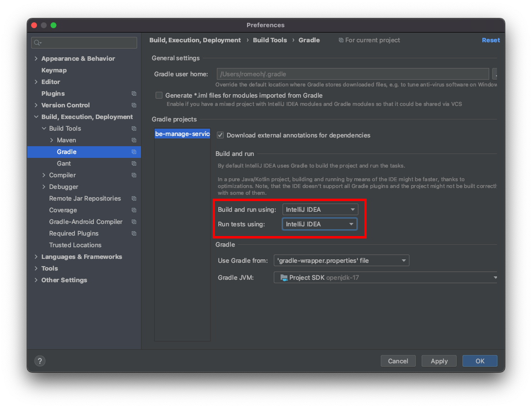Image resolution: width=532 pixels, height=408 pixels.
Task: Select Required Plugins settings page
Action: point(73,234)
